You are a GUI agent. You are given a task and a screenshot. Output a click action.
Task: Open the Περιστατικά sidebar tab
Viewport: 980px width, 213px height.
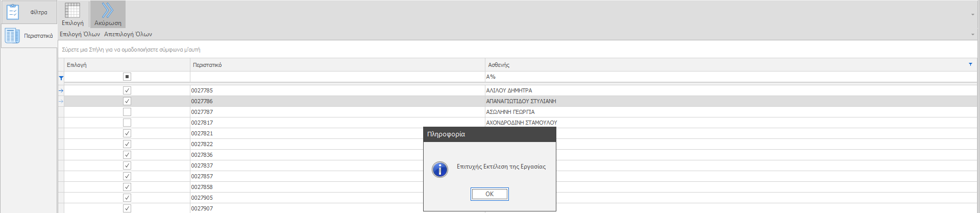[x=29, y=36]
